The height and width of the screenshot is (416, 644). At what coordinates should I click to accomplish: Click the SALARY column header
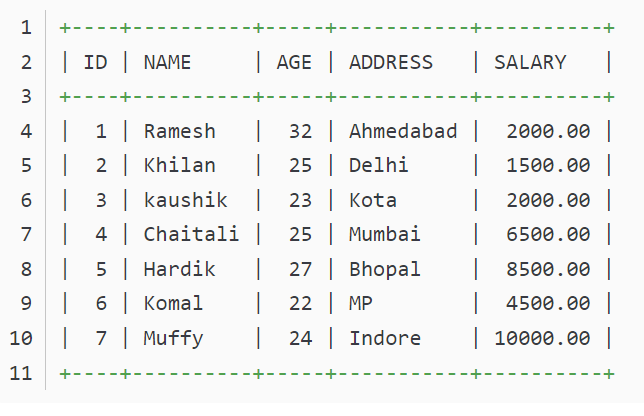coord(530,62)
